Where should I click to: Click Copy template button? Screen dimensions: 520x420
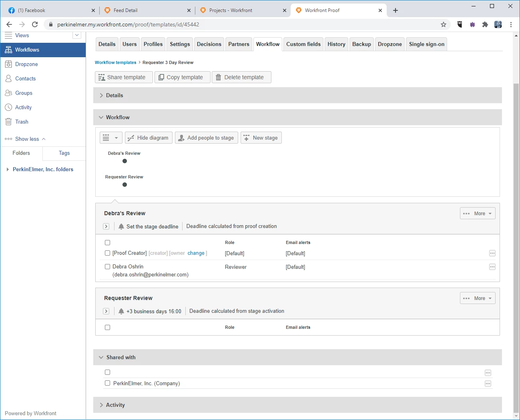pyautogui.click(x=182, y=77)
